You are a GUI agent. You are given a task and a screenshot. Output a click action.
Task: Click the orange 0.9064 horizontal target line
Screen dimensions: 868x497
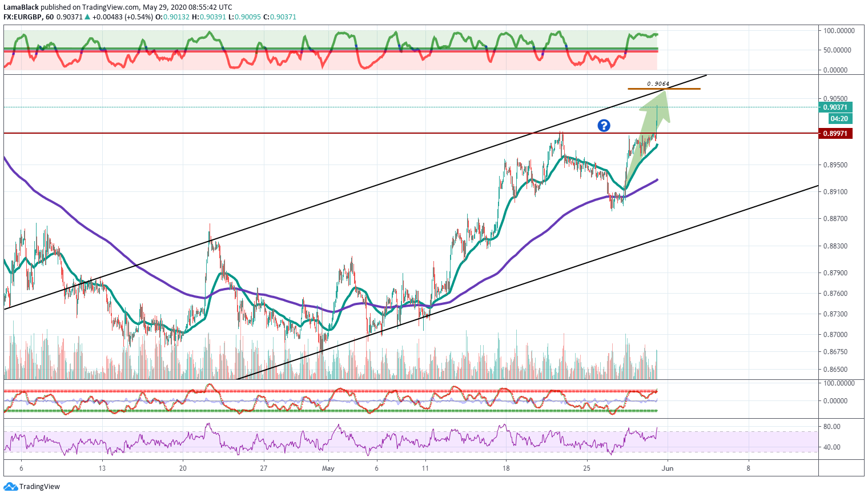[x=664, y=89]
